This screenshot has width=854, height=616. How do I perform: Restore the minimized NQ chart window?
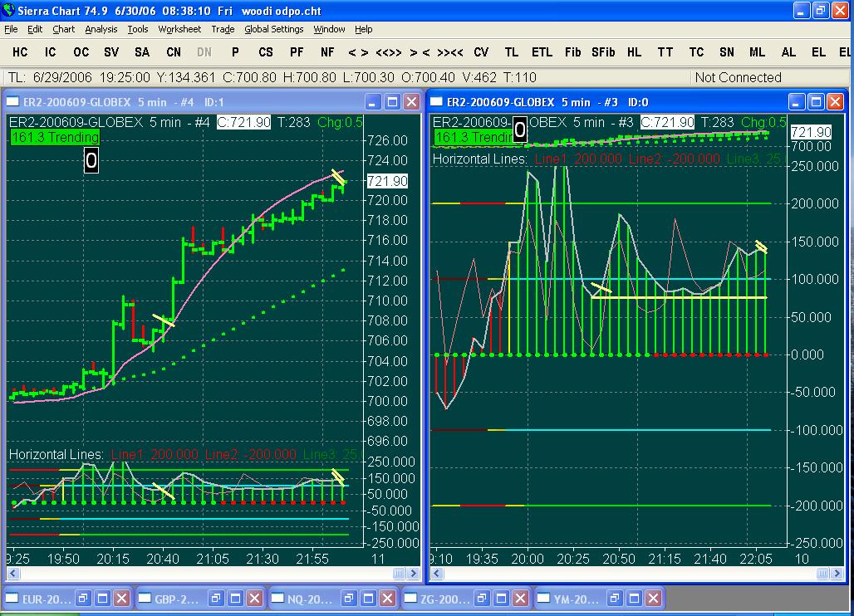pos(350,598)
